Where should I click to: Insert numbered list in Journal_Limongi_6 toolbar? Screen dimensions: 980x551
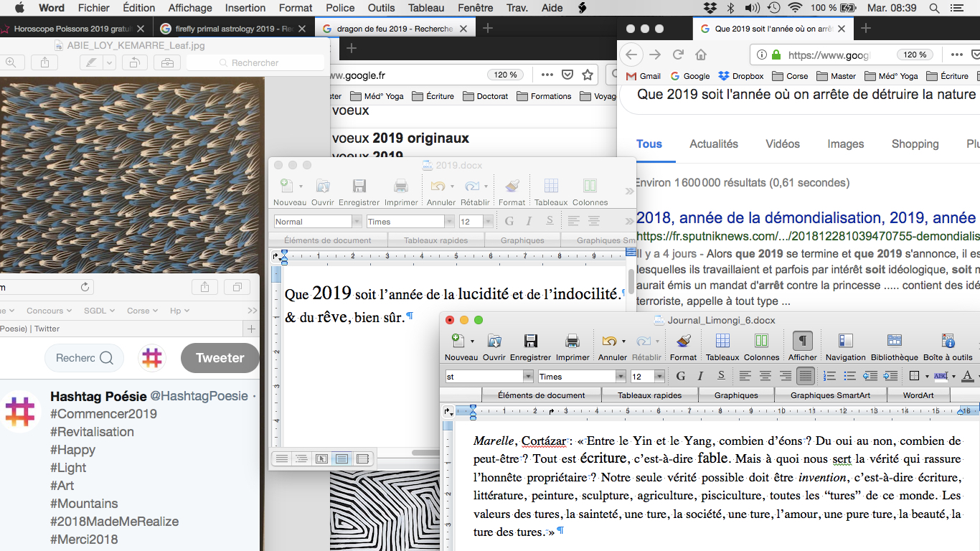[829, 376]
